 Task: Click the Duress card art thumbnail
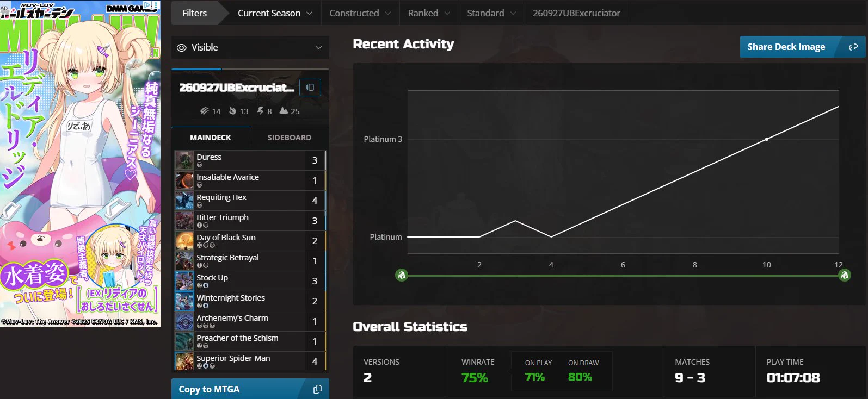click(184, 160)
